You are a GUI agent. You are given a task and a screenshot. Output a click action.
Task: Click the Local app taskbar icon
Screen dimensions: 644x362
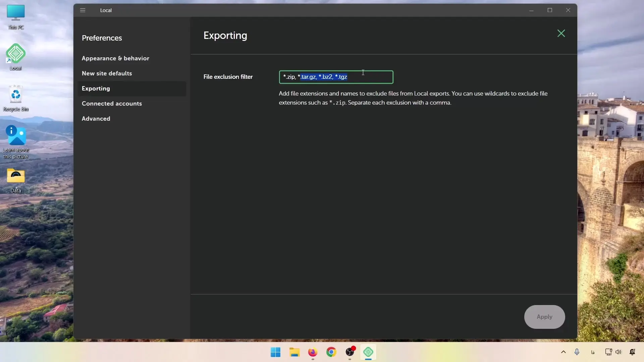pyautogui.click(x=368, y=352)
